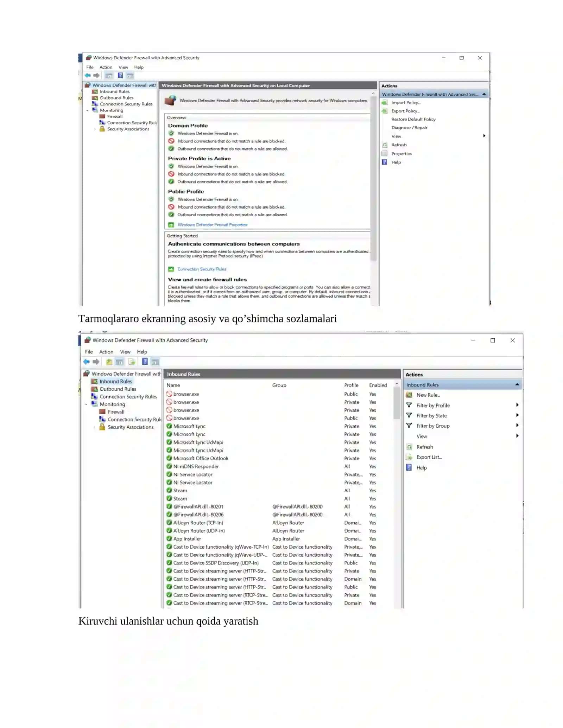The image size is (563, 728).
Task: Open the Filter by Profile submenu arrow
Action: (517, 405)
